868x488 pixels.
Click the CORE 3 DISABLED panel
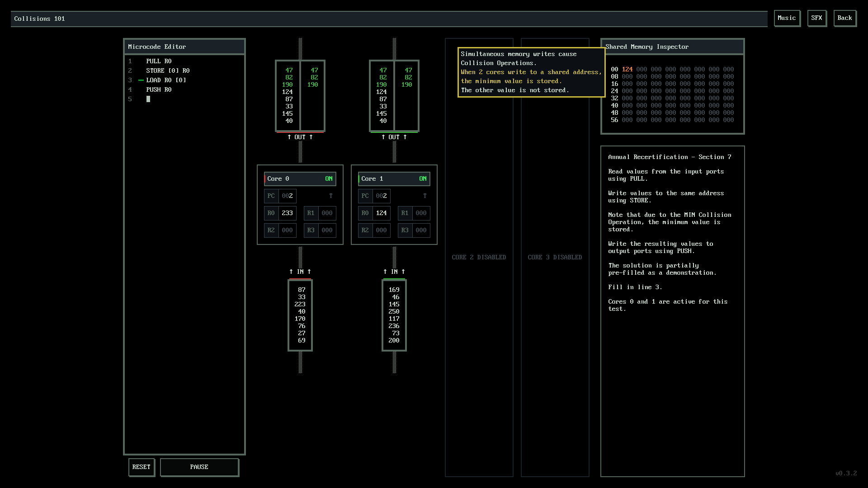(x=555, y=257)
